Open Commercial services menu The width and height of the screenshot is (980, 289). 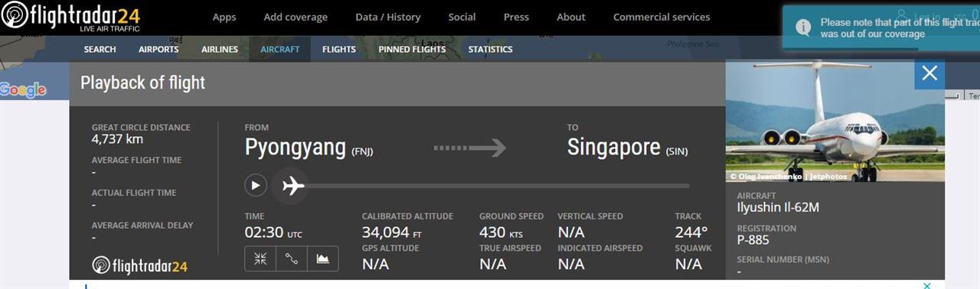click(661, 17)
